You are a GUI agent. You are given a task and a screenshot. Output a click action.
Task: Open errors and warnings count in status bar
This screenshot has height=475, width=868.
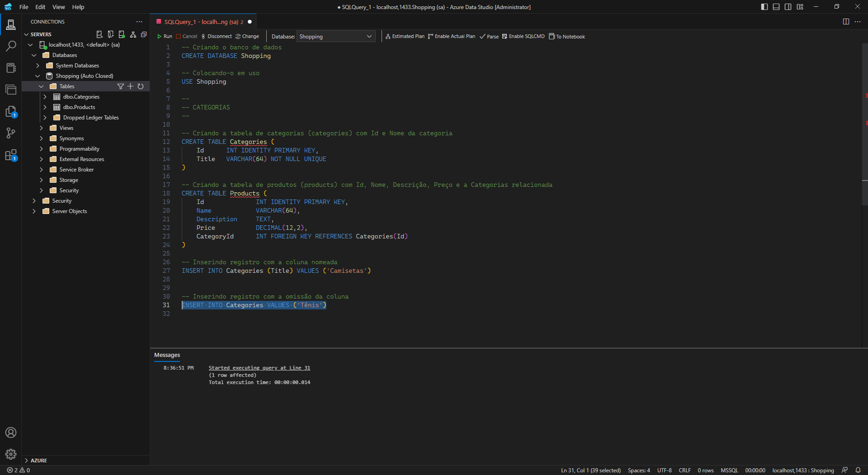pyautogui.click(x=19, y=470)
